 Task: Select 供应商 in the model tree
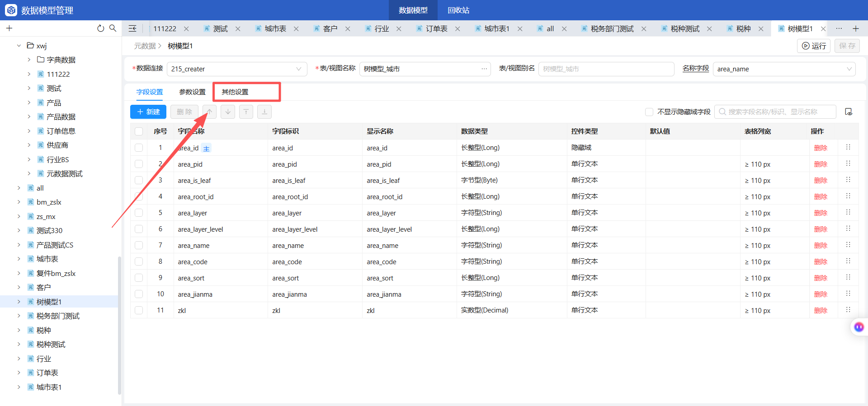click(57, 145)
